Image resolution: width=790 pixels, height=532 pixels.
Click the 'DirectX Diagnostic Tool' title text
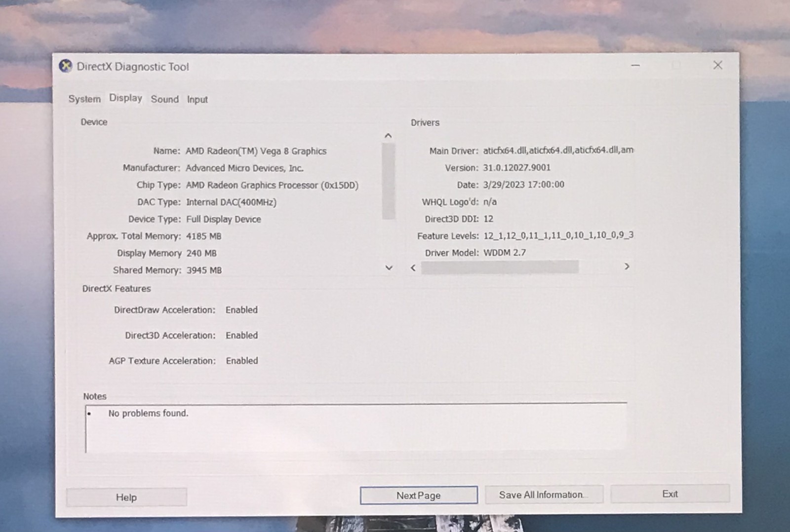point(132,67)
